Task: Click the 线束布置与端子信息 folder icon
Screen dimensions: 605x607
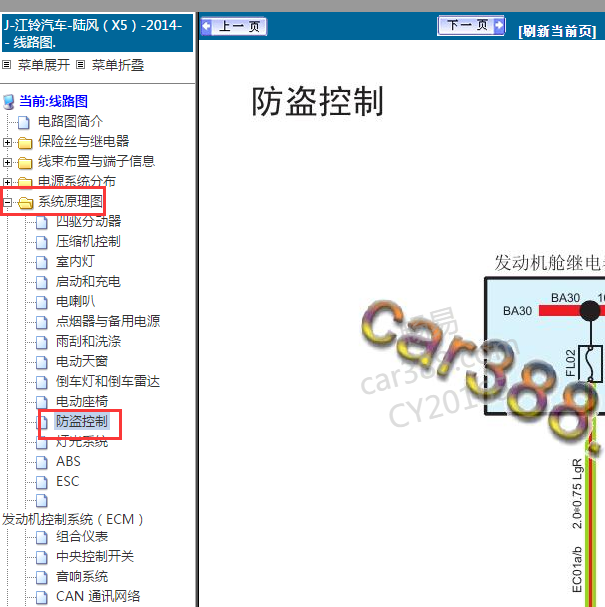Action: [x=25, y=163]
